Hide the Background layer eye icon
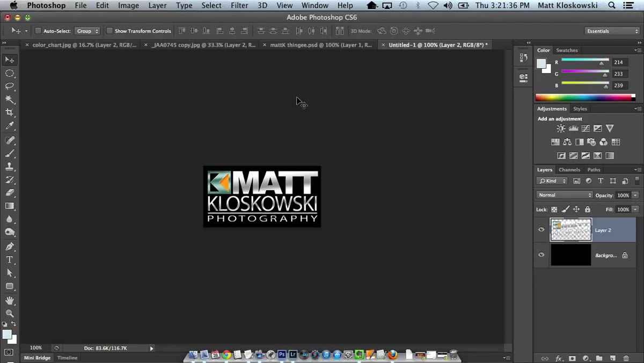The width and height of the screenshot is (644, 363). pos(541,255)
